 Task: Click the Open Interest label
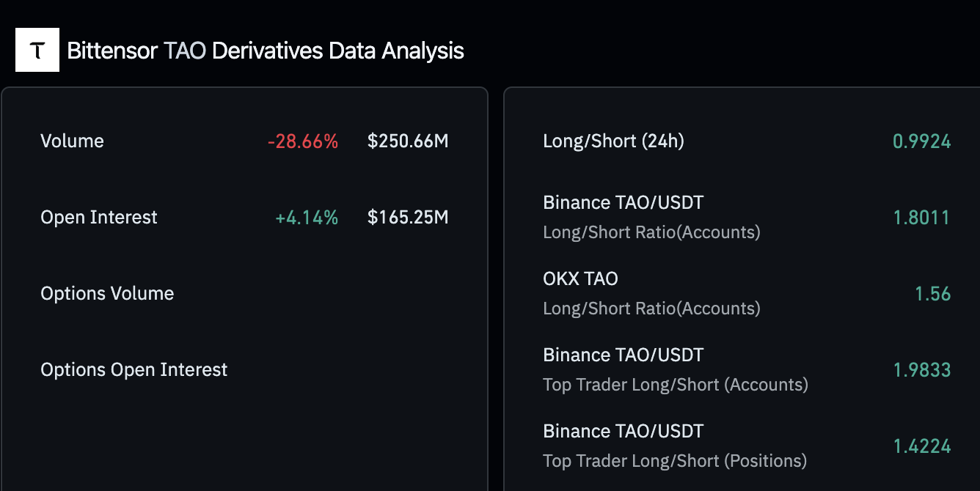coord(99,218)
